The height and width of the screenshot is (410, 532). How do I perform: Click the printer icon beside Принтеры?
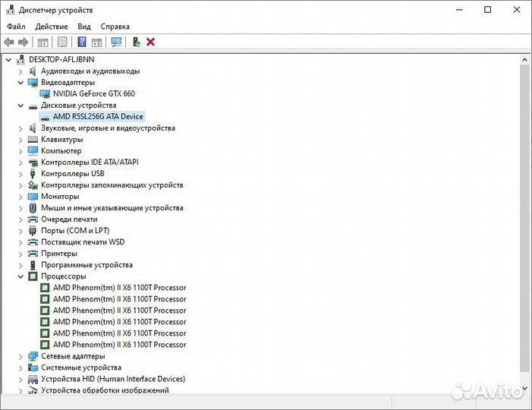33,254
